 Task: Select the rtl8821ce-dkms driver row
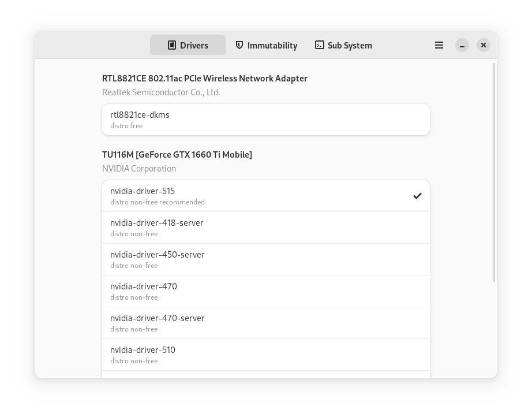[x=266, y=120]
